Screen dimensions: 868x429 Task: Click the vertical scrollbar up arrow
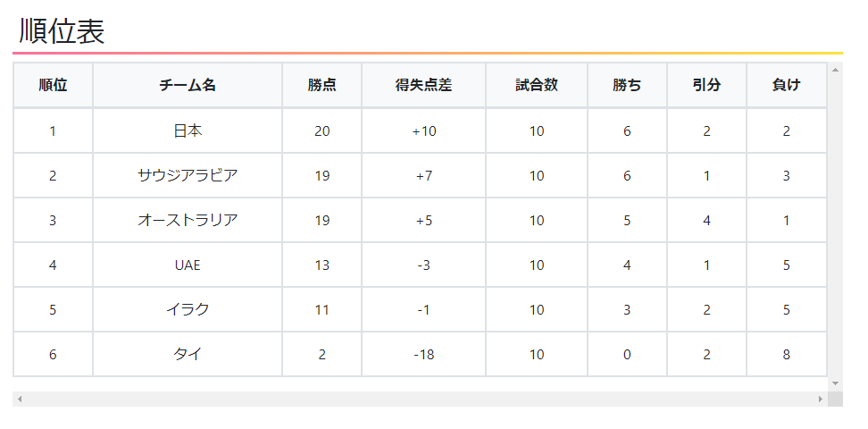click(x=835, y=69)
